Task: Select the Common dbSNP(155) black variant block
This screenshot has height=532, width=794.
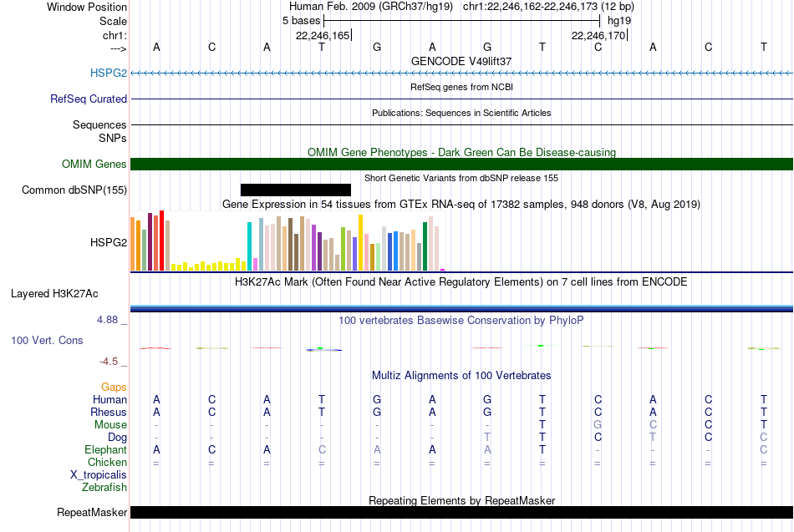Action: [x=296, y=190]
